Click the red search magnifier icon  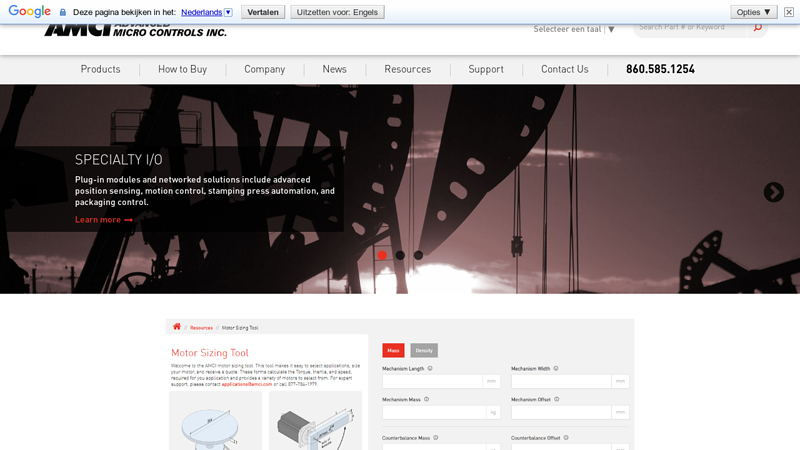758,28
